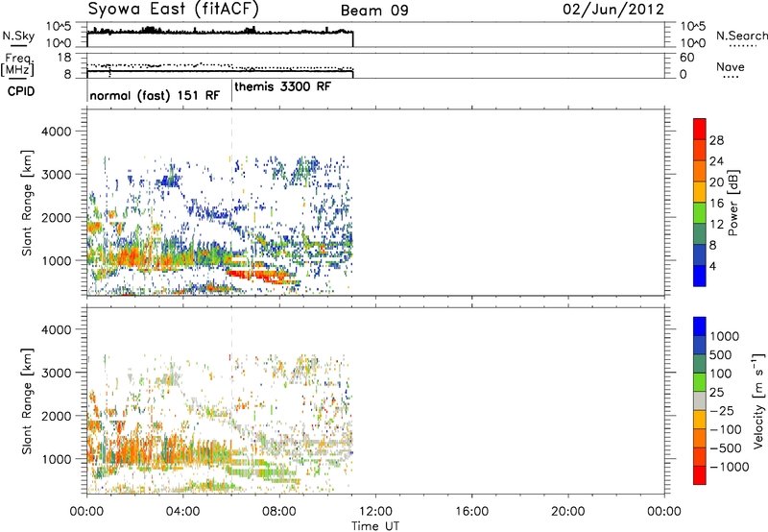Image resolution: width=768 pixels, height=532 pixels.
Task: Click the 'normal (fast) 151 RF' CPID entry
Action: tap(155, 95)
